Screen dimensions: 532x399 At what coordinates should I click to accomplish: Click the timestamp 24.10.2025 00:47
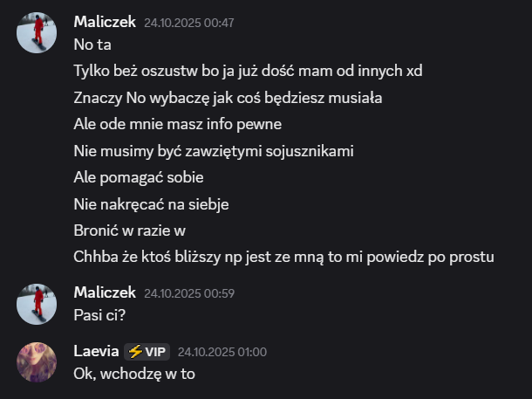[189, 23]
